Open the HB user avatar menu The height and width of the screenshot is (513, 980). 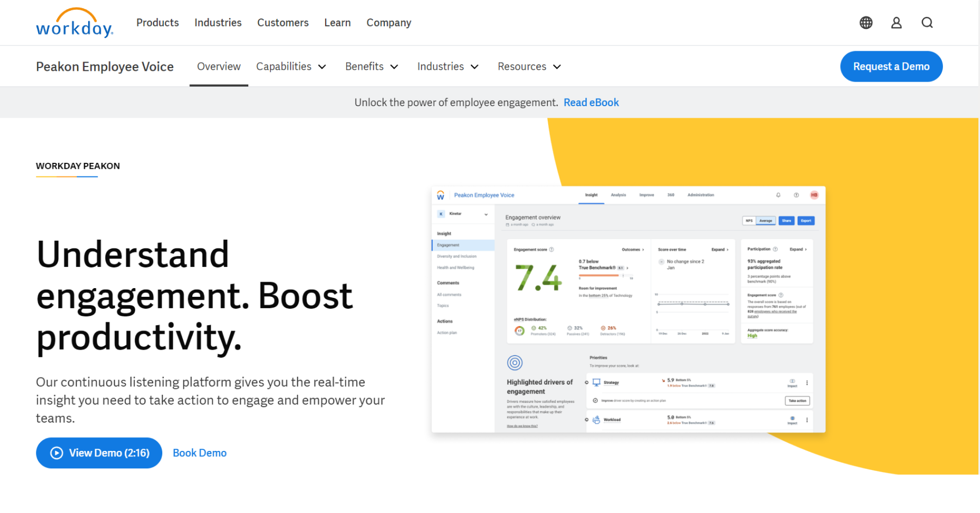[x=814, y=195]
